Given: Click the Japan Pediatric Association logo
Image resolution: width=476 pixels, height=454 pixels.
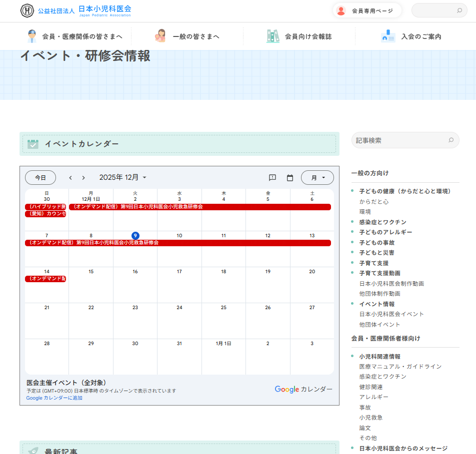Looking at the screenshot, I should 75,10.
